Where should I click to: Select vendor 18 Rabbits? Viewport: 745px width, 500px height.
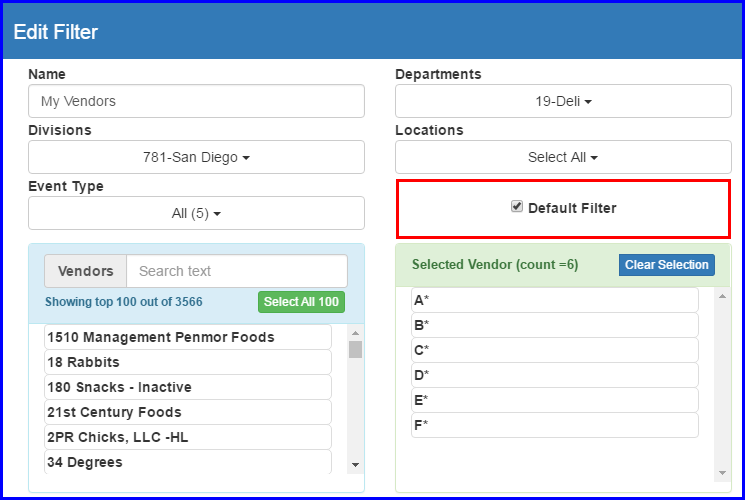(187, 362)
